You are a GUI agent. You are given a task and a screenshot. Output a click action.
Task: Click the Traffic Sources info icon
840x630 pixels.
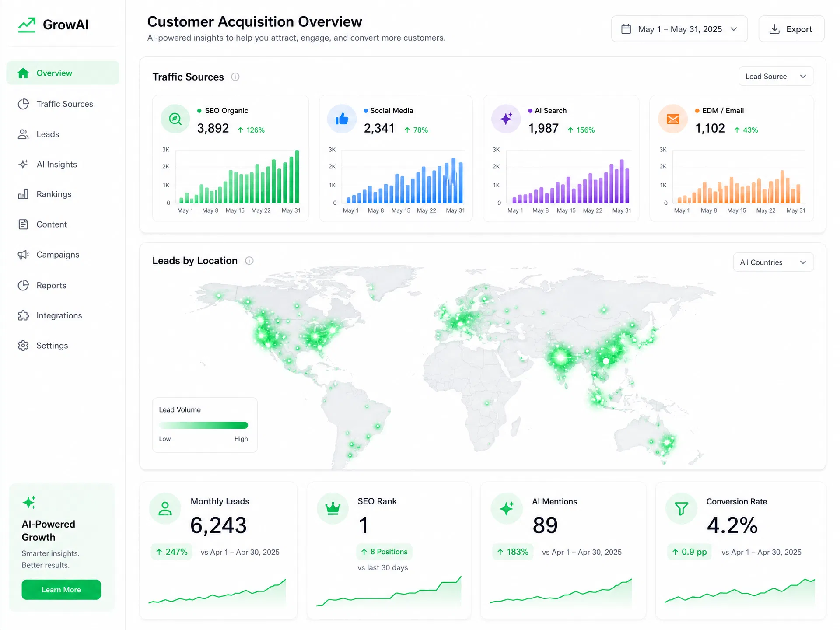235,77
